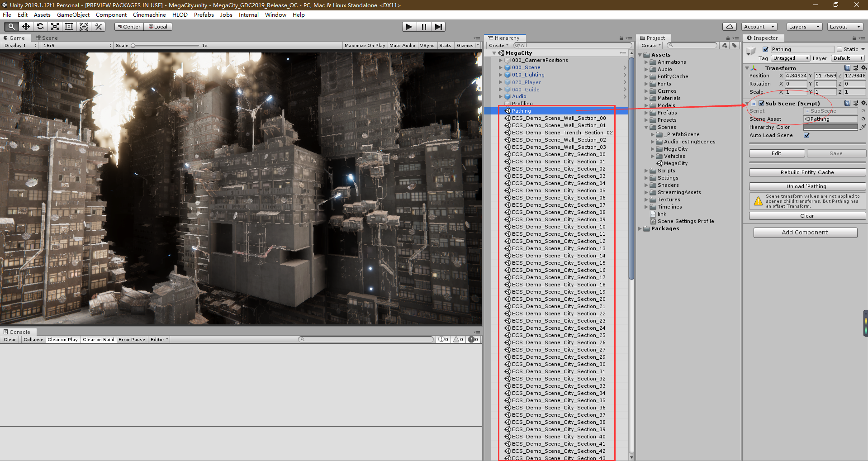The image size is (868, 461).
Task: Open the Tag dropdown Untagged
Action: click(x=790, y=58)
